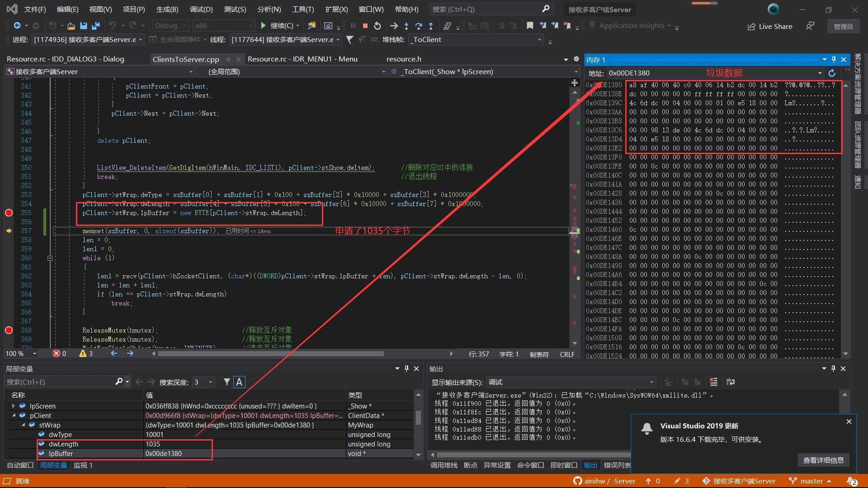This screenshot has width=868, height=488.
Task: Open the stack frame _ToClient dropdown
Action: (x=476, y=40)
